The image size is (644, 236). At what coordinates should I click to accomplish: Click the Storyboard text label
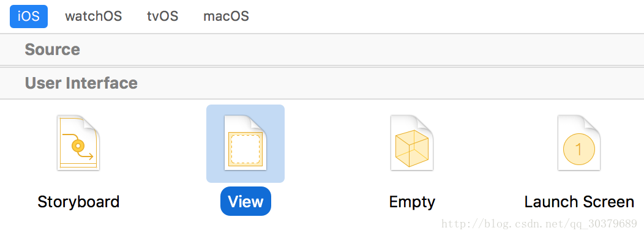click(x=78, y=202)
